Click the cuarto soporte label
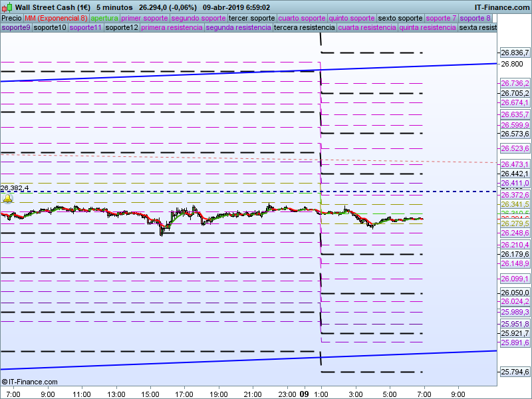532x399 pixels. [x=302, y=19]
